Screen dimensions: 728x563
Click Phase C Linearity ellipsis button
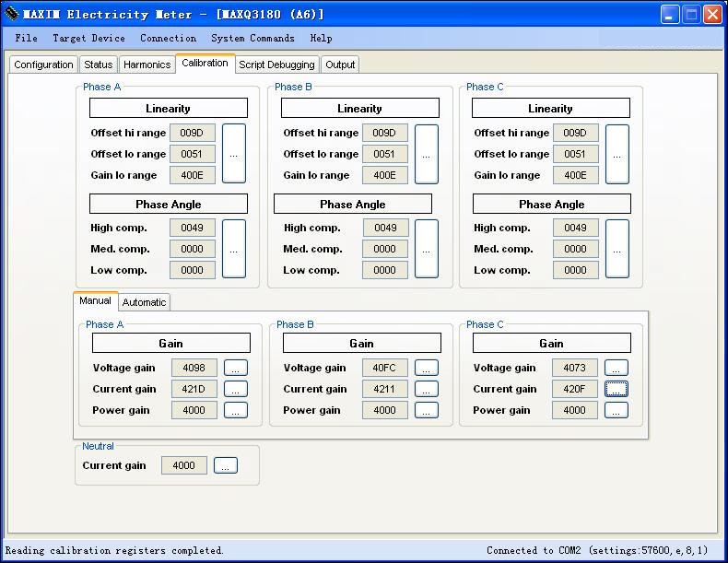pos(616,154)
